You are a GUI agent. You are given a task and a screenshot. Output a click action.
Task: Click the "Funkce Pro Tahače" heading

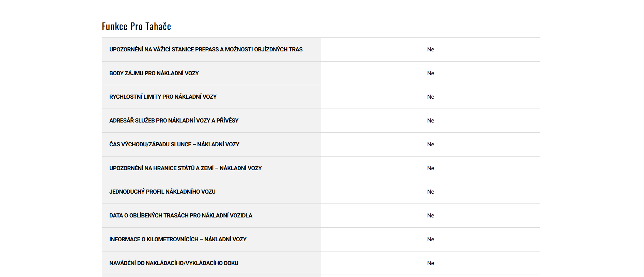coord(136,27)
